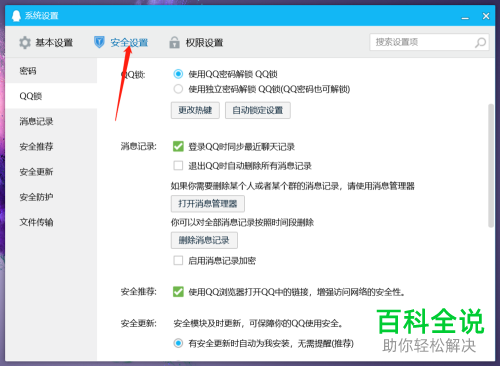
Task: Select 安全推荐 in the sidebar
Action: 51,146
